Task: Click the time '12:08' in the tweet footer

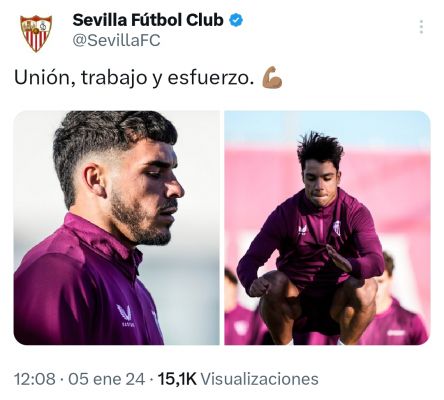Action: point(35,379)
